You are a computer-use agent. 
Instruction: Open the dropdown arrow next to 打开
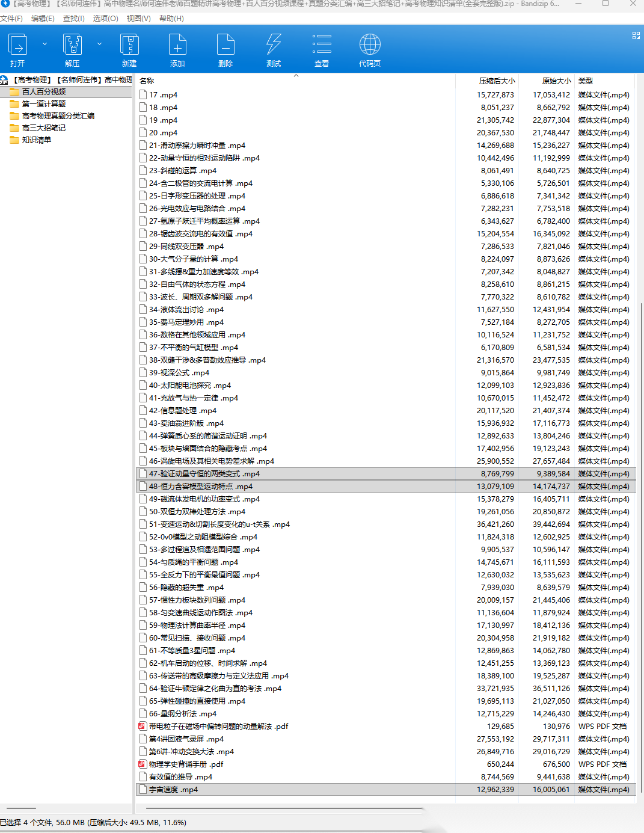[x=44, y=44]
